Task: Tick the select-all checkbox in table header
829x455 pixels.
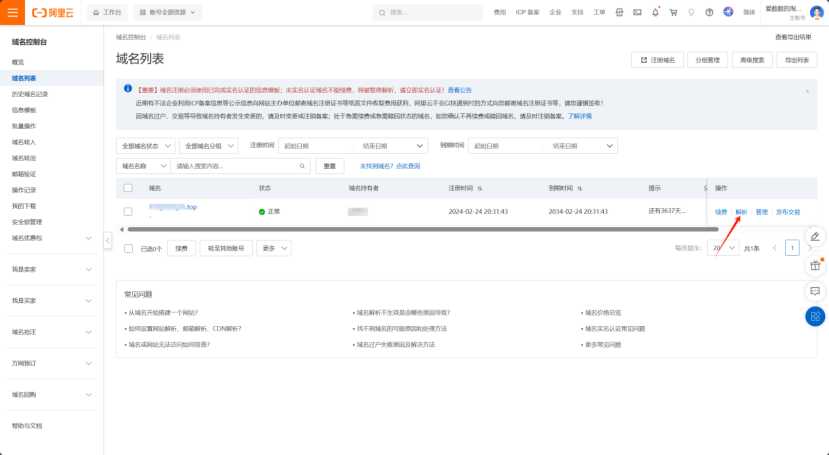Action: tap(128, 188)
